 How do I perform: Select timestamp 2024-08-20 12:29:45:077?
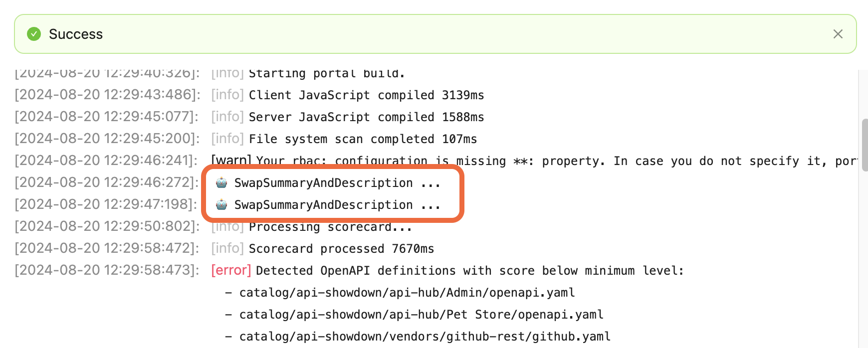point(106,117)
